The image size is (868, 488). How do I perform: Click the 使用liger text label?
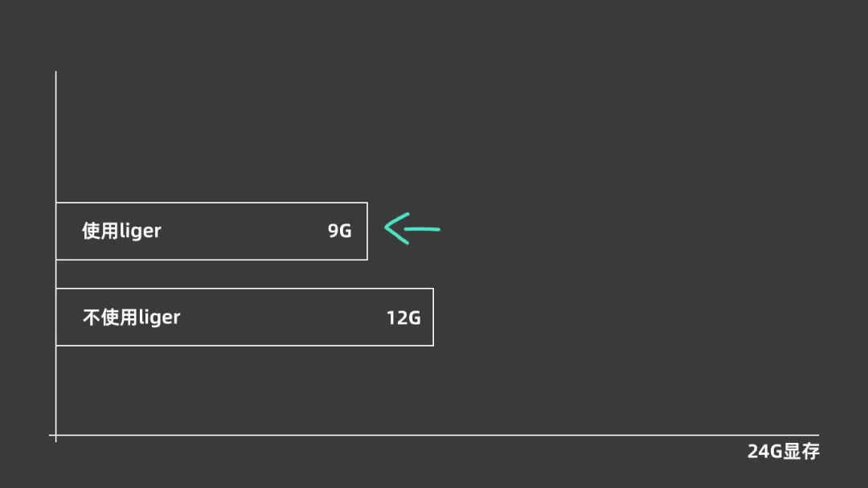(121, 231)
